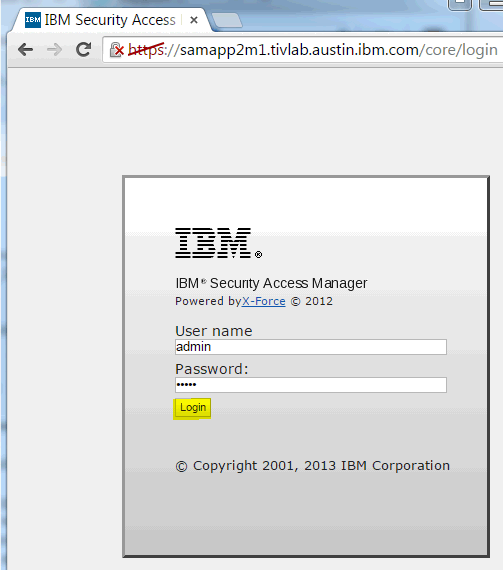The width and height of the screenshot is (503, 570).
Task: Click the "IBM Security Access Manager" heading
Action: [271, 283]
